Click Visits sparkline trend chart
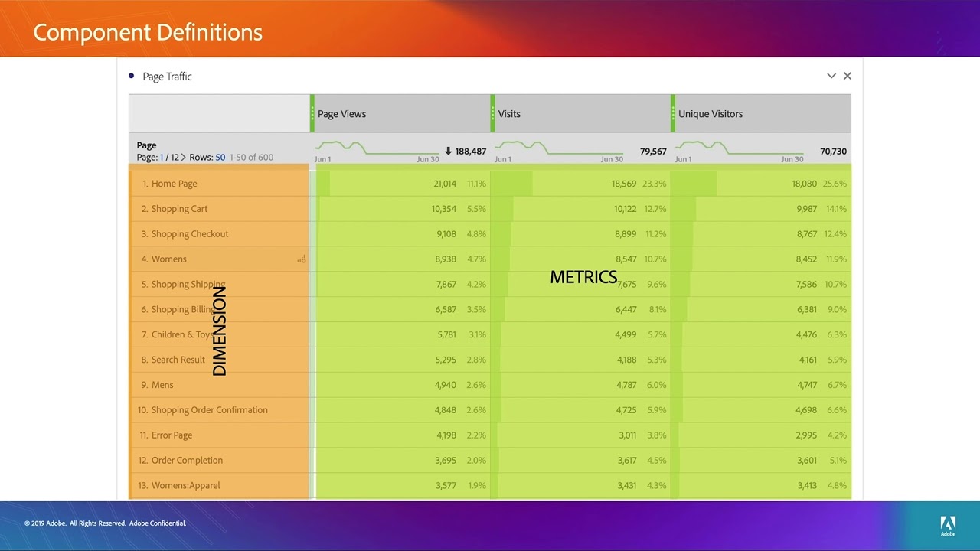The height and width of the screenshot is (551, 980). point(558,147)
